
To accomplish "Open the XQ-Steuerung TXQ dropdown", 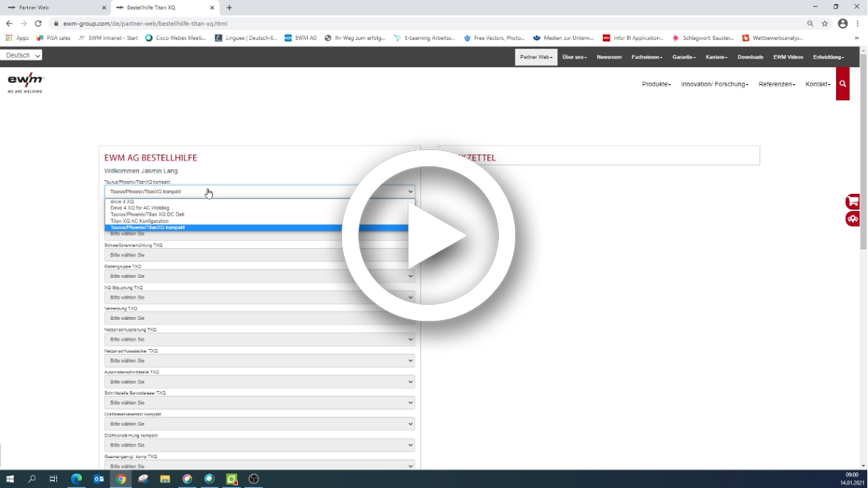I will [259, 297].
